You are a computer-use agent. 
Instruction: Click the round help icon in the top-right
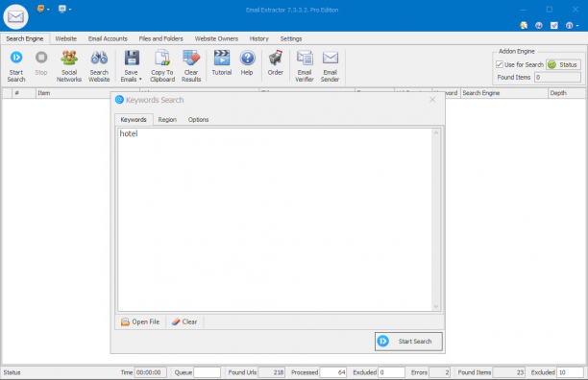click(x=539, y=26)
